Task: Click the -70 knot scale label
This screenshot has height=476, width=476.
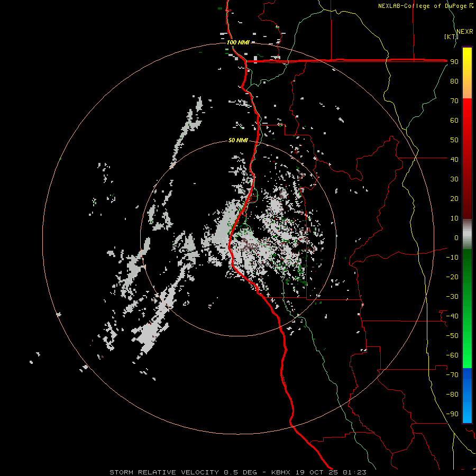Action: 452,375
